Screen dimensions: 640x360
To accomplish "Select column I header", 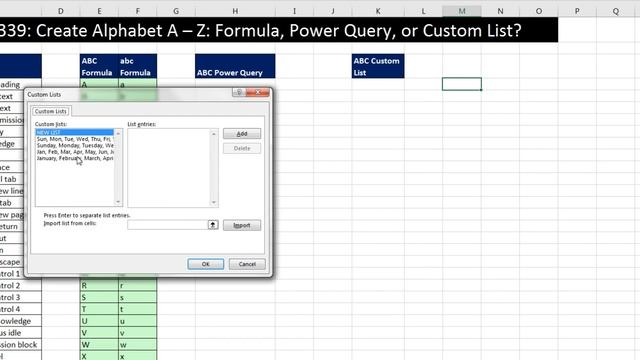I will click(x=294, y=11).
